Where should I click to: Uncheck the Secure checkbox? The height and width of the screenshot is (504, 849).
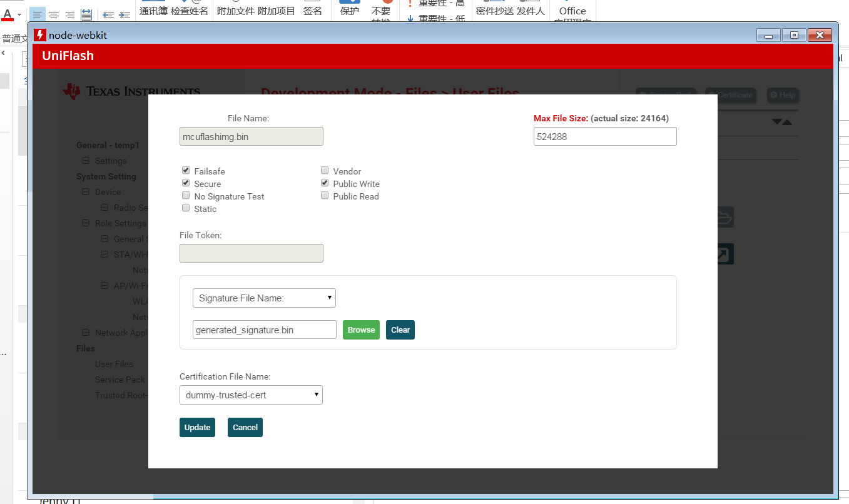point(186,183)
